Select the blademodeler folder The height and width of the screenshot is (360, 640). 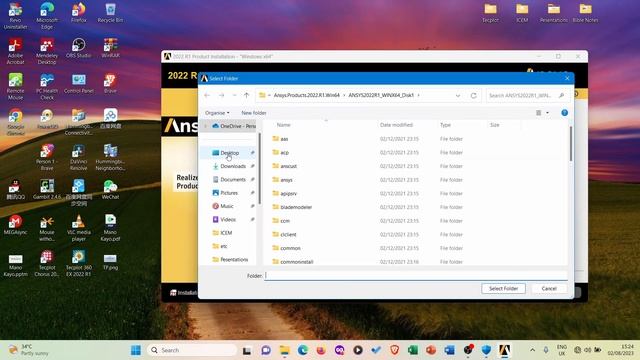pos(296,207)
